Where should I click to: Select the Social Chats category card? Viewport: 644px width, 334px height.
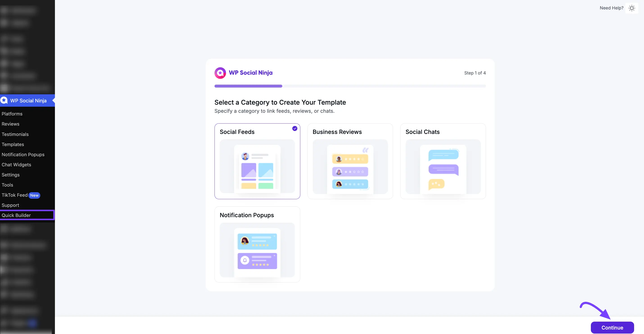(x=443, y=161)
